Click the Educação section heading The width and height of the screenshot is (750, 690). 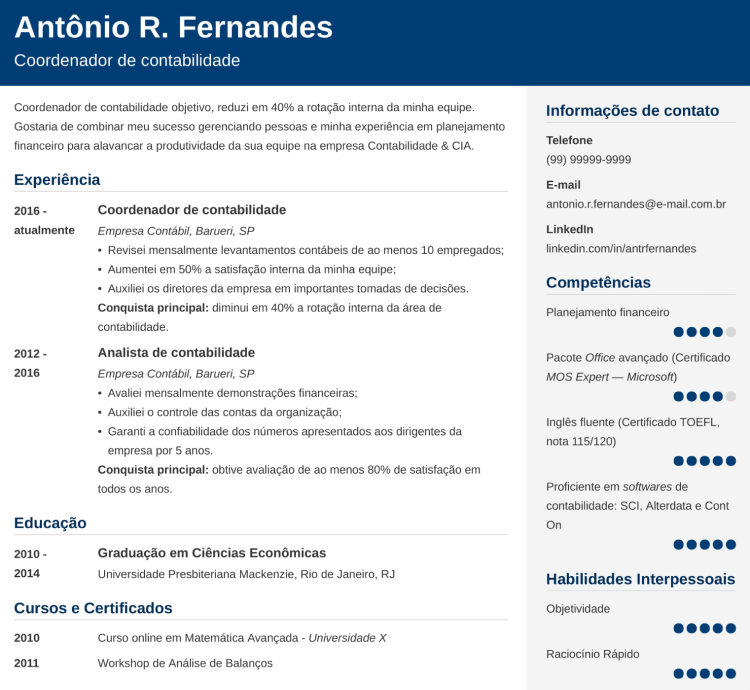(x=50, y=523)
